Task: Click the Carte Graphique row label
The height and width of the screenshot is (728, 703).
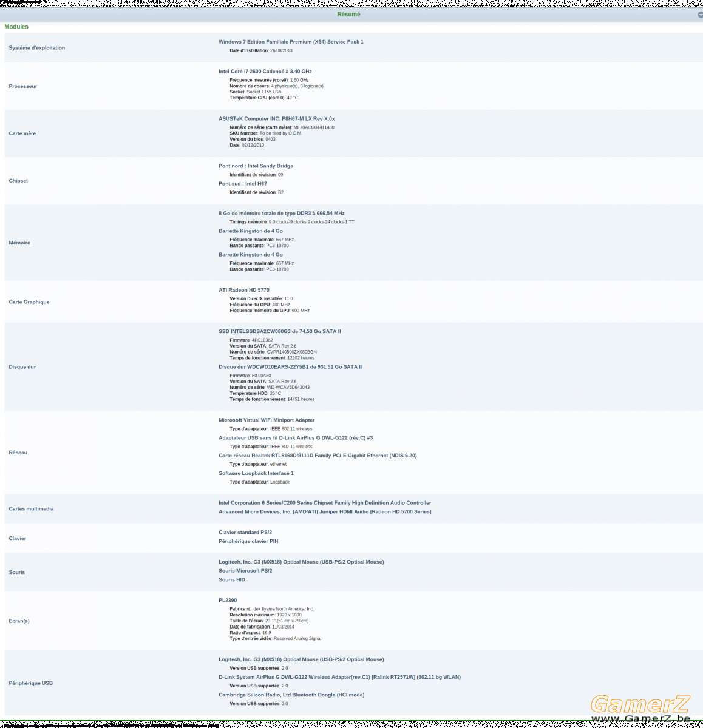Action: [29, 302]
